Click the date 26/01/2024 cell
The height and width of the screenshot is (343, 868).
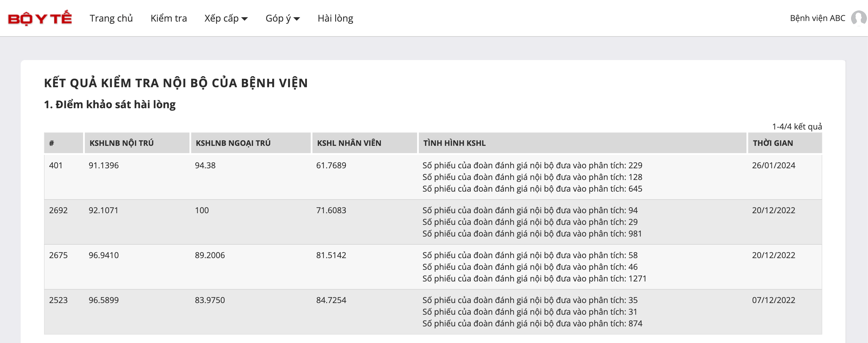(773, 165)
